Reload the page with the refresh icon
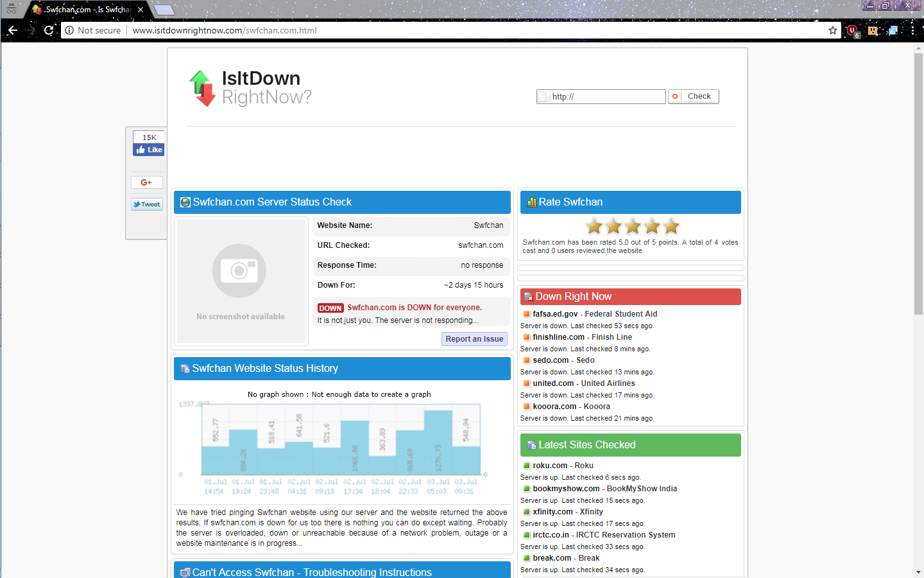 49,30
